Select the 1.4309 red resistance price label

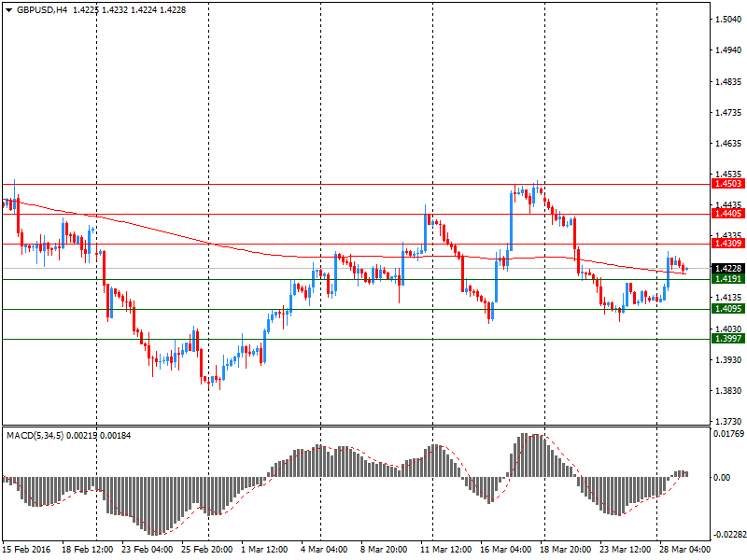[727, 244]
